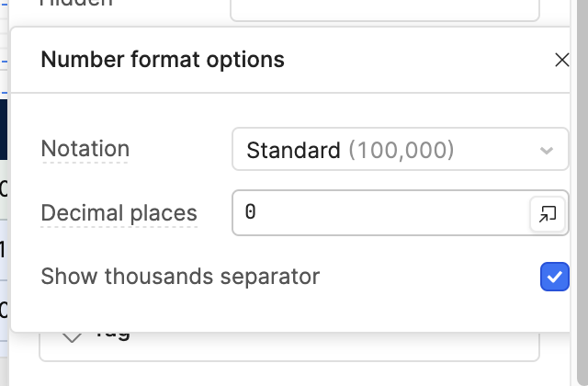Image resolution: width=588 pixels, height=386 pixels.
Task: Uncheck the Show thousands separator checkbox
Action: [x=554, y=277]
